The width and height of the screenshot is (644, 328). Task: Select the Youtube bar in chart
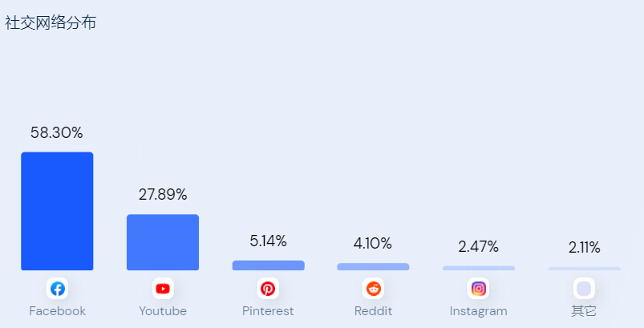tap(163, 242)
